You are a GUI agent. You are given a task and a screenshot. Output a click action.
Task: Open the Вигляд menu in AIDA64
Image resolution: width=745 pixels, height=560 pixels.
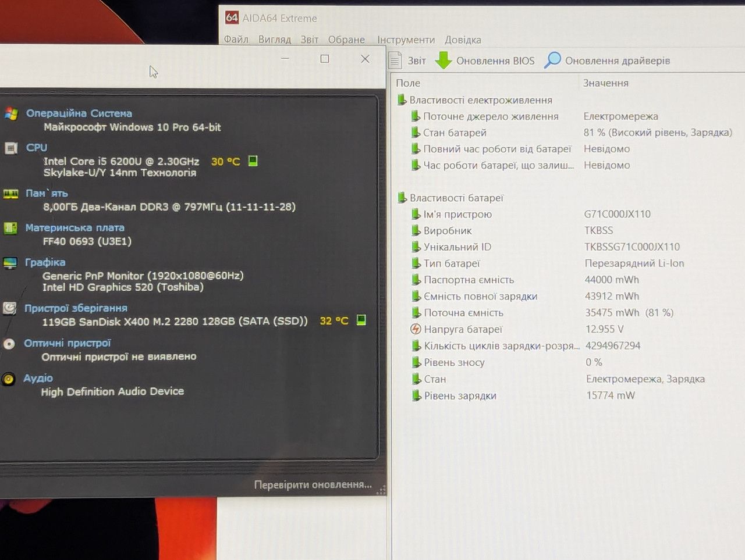tap(275, 40)
